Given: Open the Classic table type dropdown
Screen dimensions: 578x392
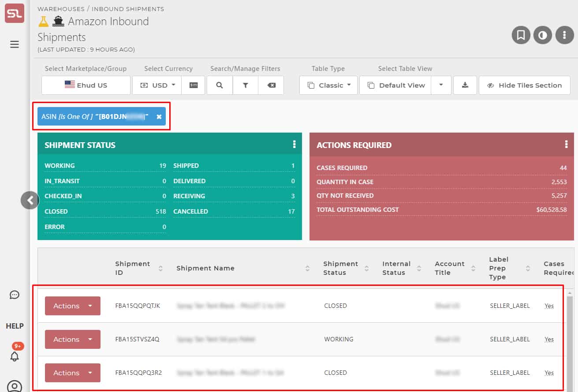Looking at the screenshot, I should point(329,85).
